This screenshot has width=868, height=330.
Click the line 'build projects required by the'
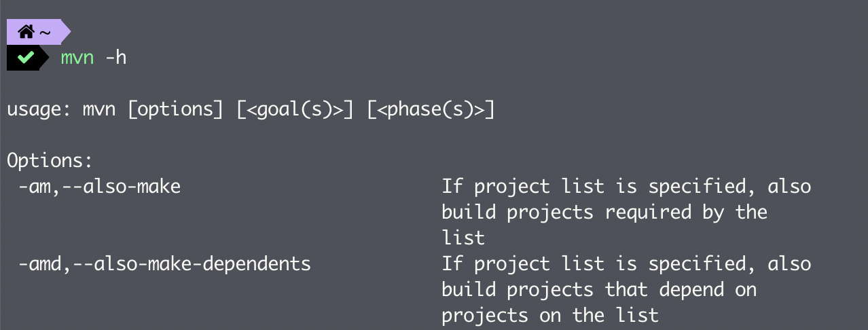pos(604,212)
